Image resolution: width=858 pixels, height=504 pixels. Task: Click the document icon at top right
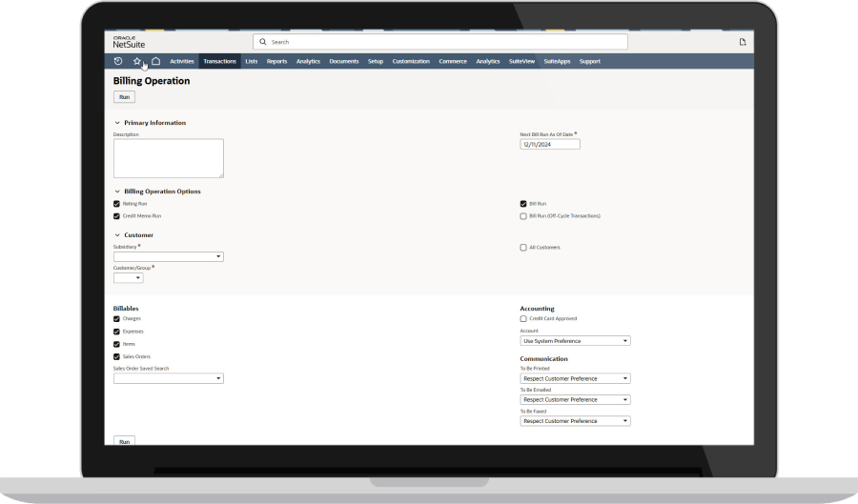click(x=743, y=42)
